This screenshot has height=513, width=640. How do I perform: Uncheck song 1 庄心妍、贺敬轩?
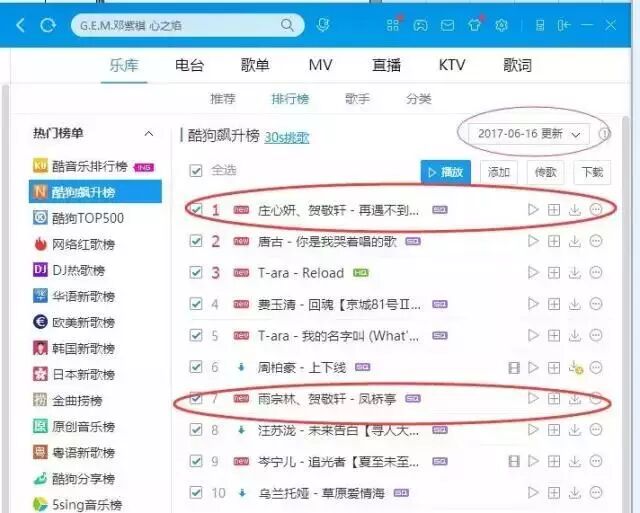[x=196, y=210]
